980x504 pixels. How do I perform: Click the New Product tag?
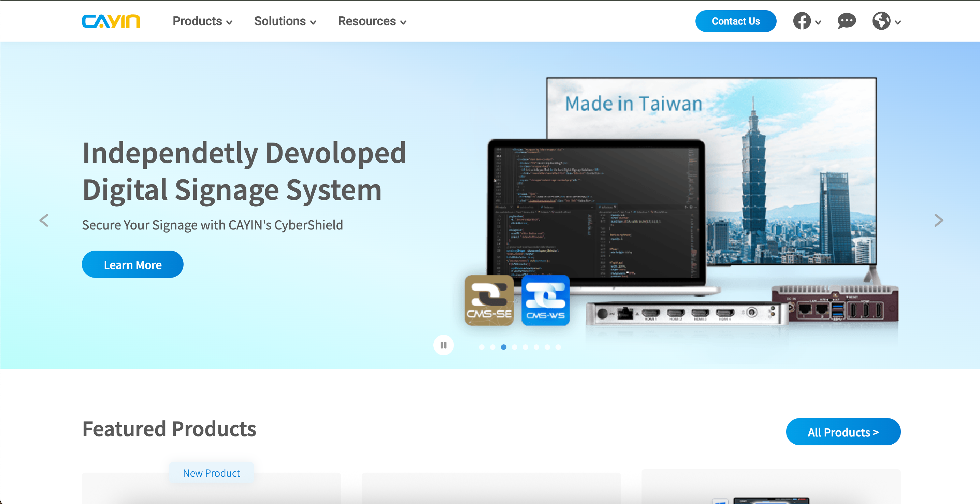click(x=212, y=473)
